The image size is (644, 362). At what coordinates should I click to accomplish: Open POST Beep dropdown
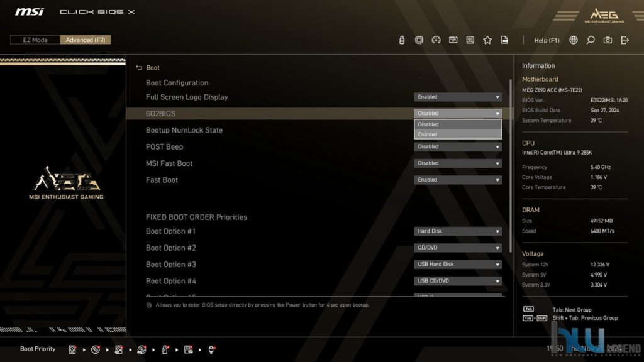(458, 146)
